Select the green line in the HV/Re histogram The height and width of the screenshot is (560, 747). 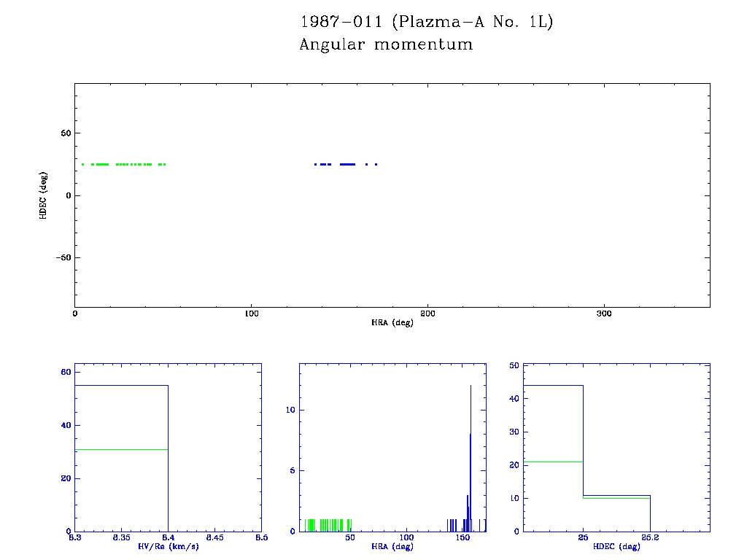tap(121, 449)
